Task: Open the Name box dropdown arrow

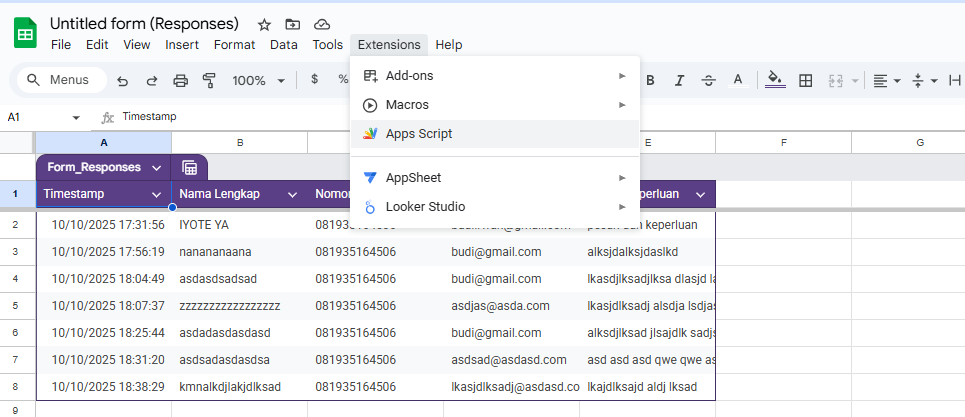Action: coord(76,117)
